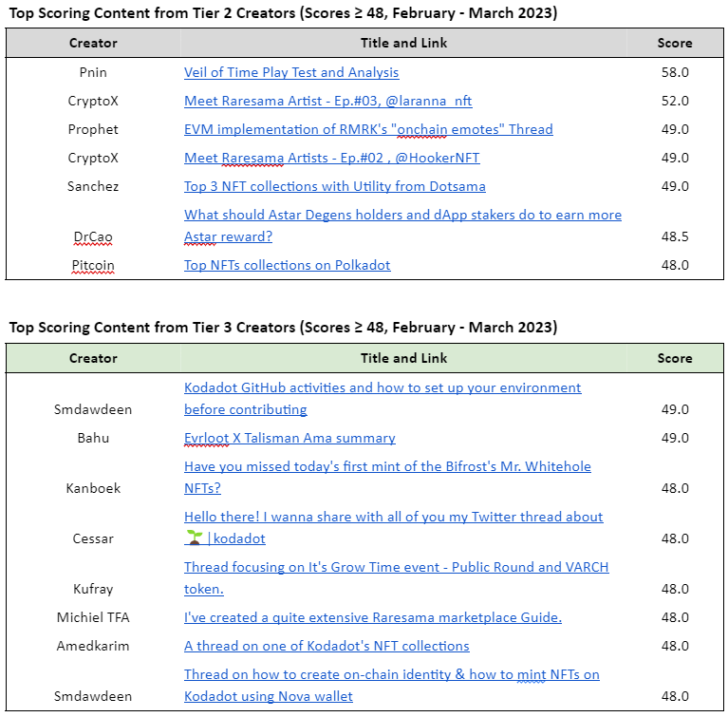Open 'Top NFTs collections on Polkadot' link
The image size is (728, 717).
[x=287, y=265]
